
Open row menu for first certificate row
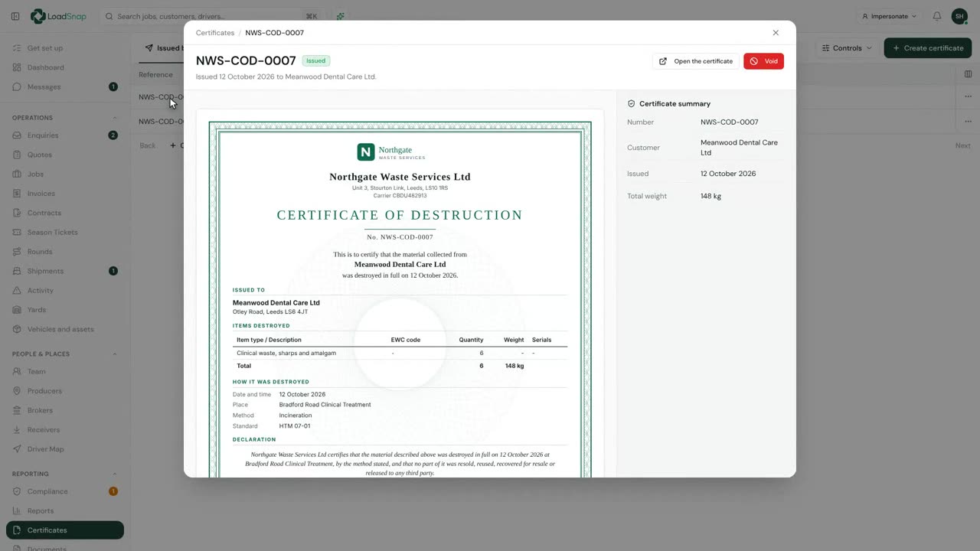coord(968,97)
